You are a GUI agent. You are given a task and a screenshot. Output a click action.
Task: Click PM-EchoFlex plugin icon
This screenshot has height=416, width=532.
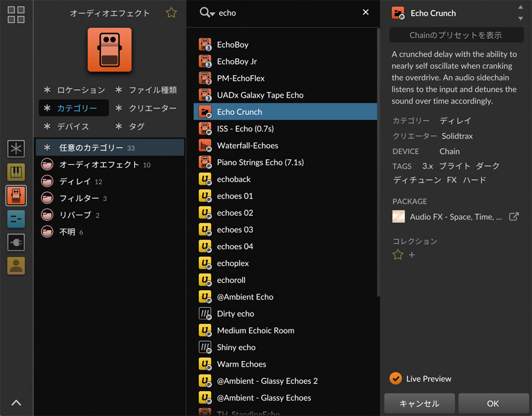point(205,78)
